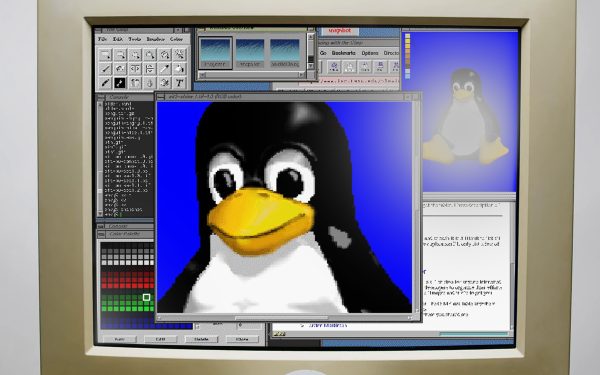600x375 pixels.
Task: Click the highlighted black toolbox tool
Action: [120, 83]
